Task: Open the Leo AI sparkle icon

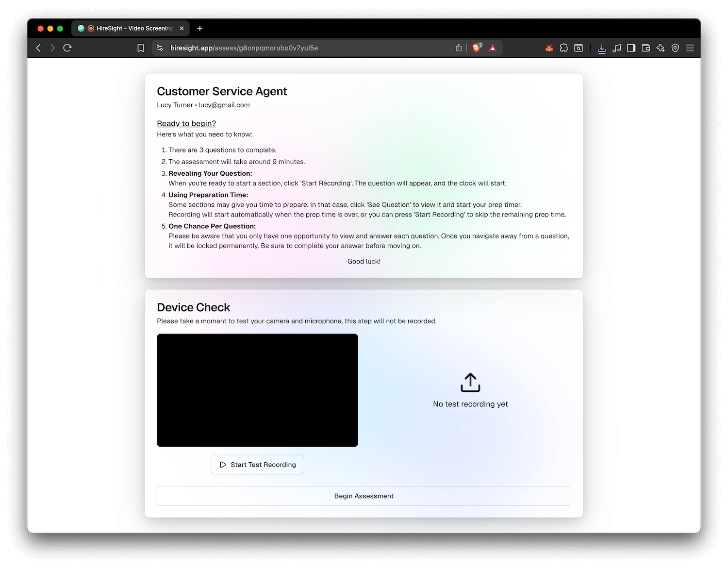Action: coord(661,48)
